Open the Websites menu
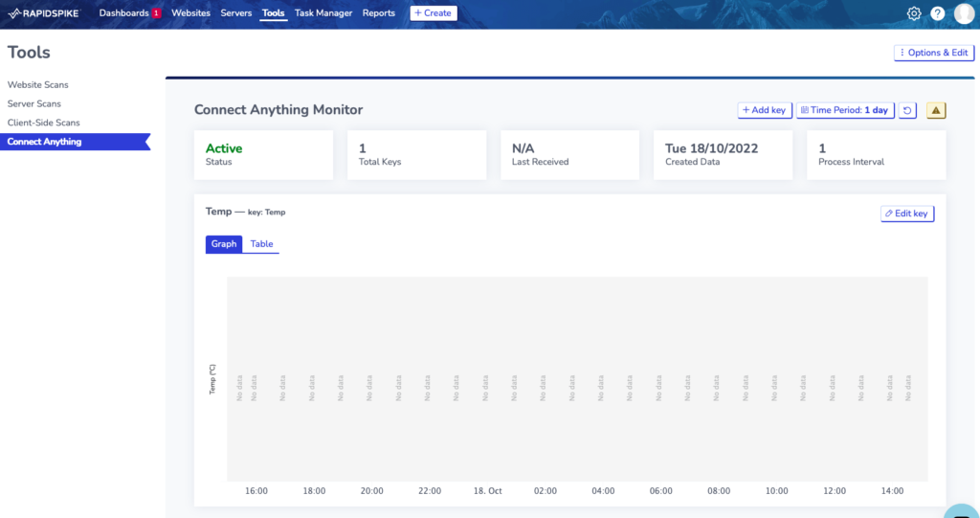The image size is (980, 518). click(190, 13)
